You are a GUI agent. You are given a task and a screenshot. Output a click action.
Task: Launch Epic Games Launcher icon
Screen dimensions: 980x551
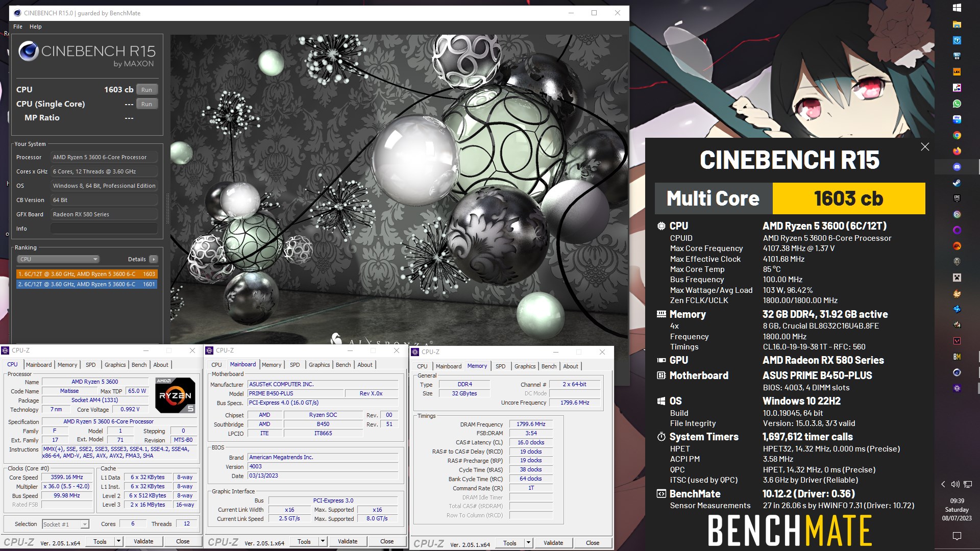(x=957, y=198)
